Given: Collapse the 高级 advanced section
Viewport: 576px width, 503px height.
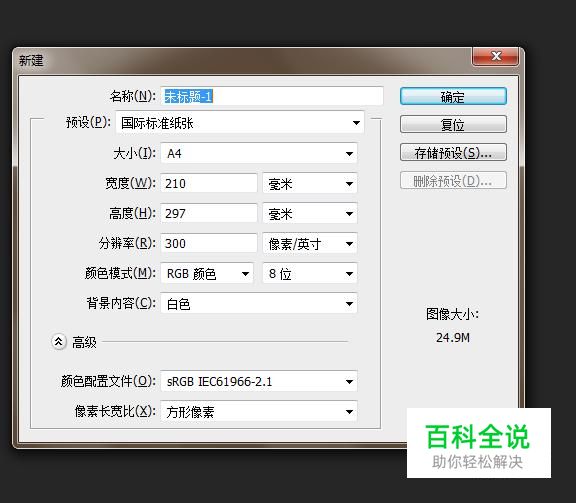Looking at the screenshot, I should (x=58, y=342).
